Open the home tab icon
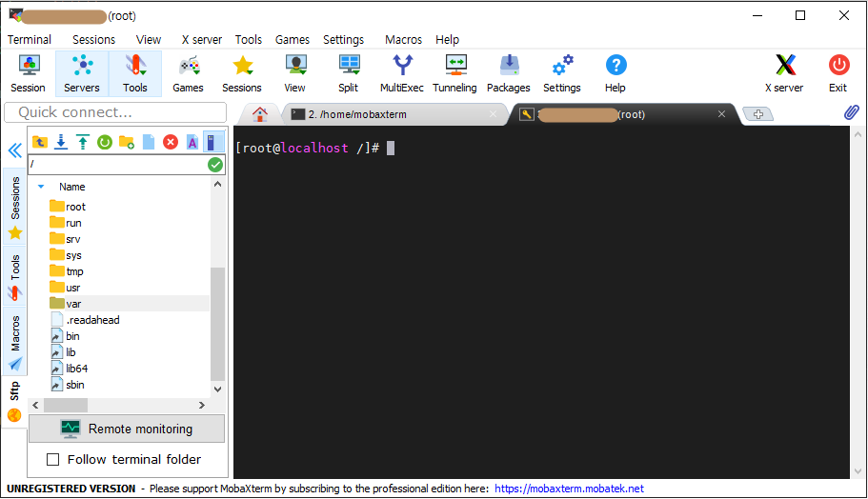Viewport: 868px width, 499px height. click(259, 114)
